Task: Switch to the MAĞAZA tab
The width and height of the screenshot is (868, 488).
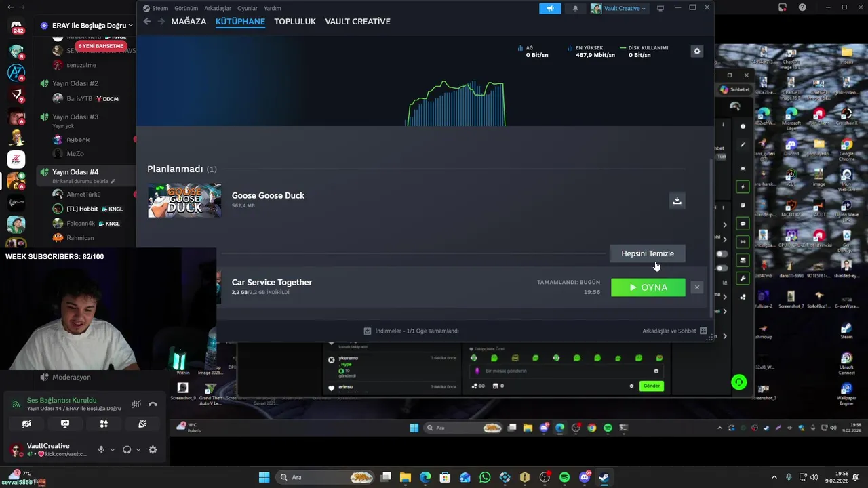Action: [x=189, y=22]
